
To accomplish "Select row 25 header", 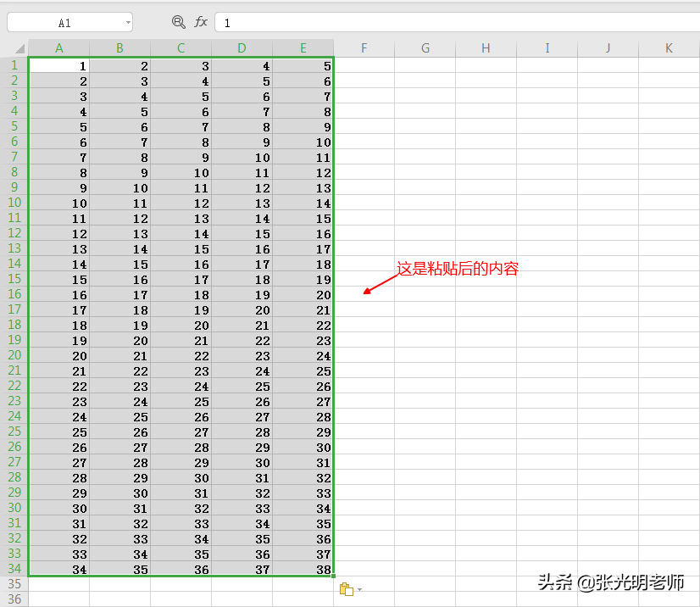I will (x=14, y=432).
